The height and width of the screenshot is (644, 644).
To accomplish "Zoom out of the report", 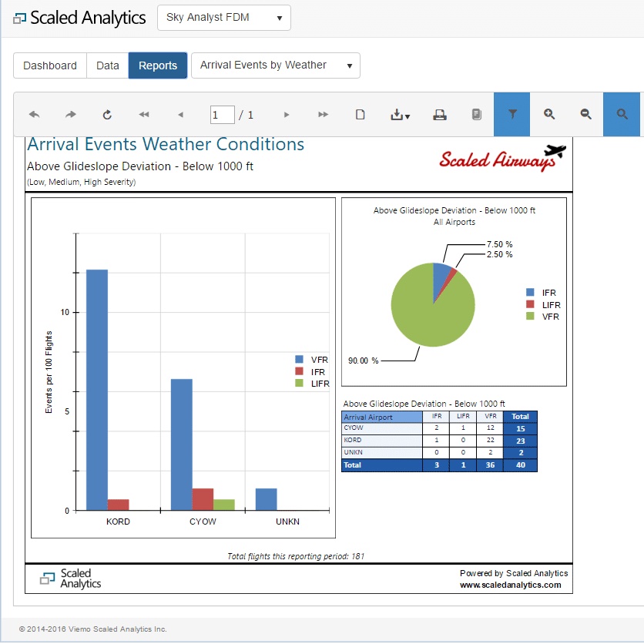I will [585, 114].
